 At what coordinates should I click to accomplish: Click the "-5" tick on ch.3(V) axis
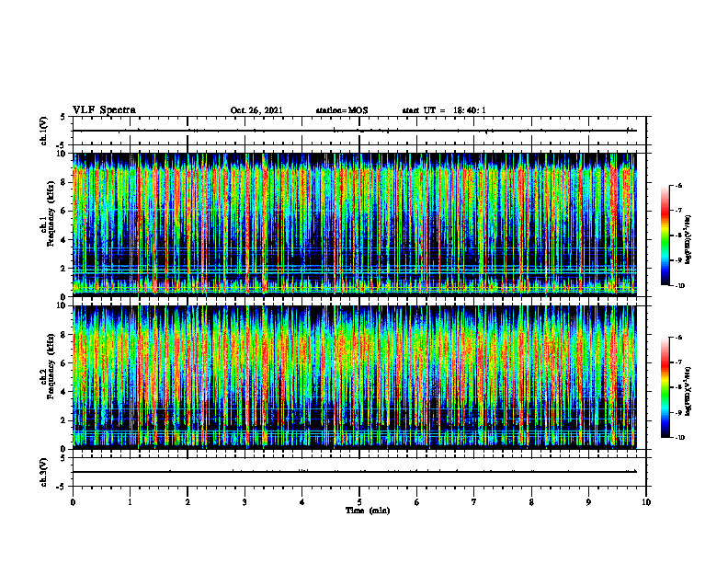pos(62,487)
